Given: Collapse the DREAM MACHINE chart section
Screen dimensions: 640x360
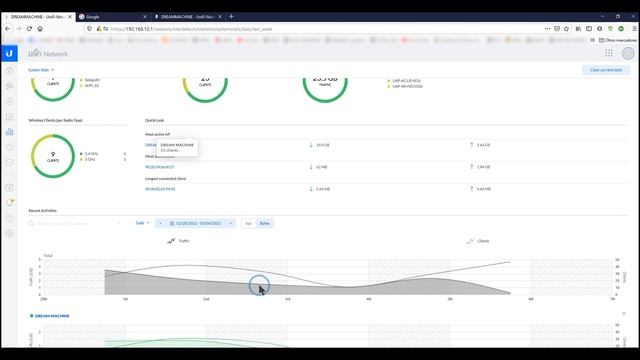Looking at the screenshot, I should pos(624,313).
